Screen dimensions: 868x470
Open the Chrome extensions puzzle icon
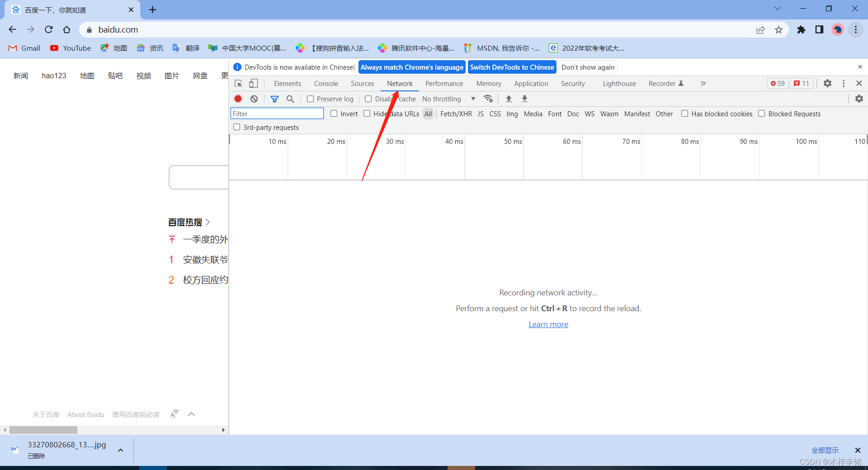(x=801, y=30)
